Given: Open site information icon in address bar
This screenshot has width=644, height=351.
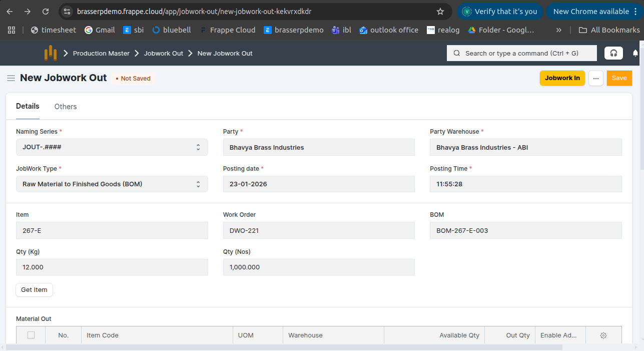Looking at the screenshot, I should pyautogui.click(x=67, y=12).
